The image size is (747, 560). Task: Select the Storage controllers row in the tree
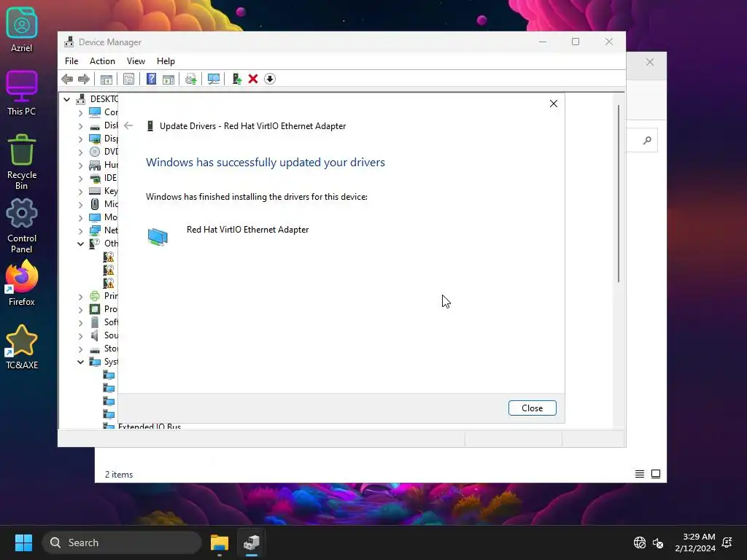pos(104,349)
